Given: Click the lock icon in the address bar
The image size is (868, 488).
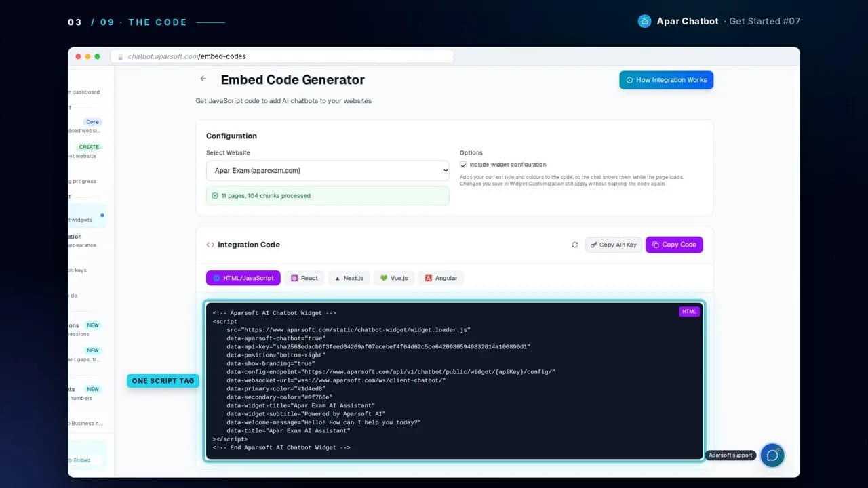Looking at the screenshot, I should pyautogui.click(x=121, y=57).
